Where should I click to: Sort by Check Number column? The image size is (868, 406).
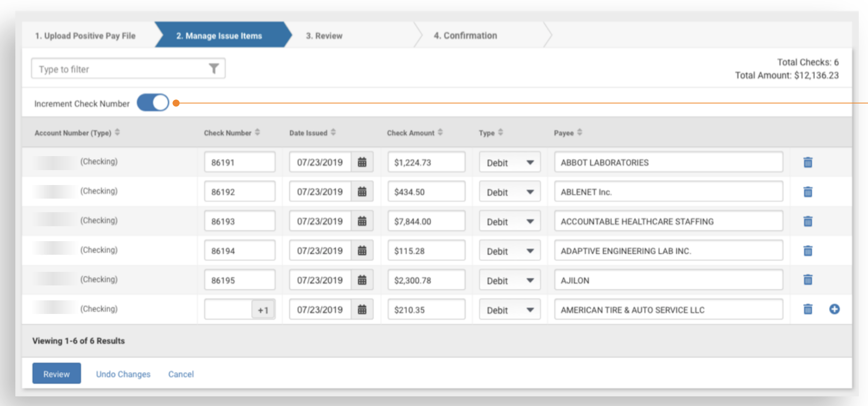[x=257, y=132]
